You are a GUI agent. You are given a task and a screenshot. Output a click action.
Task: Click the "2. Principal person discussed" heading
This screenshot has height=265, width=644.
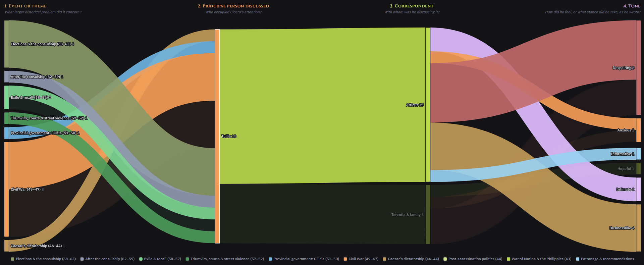pos(233,6)
